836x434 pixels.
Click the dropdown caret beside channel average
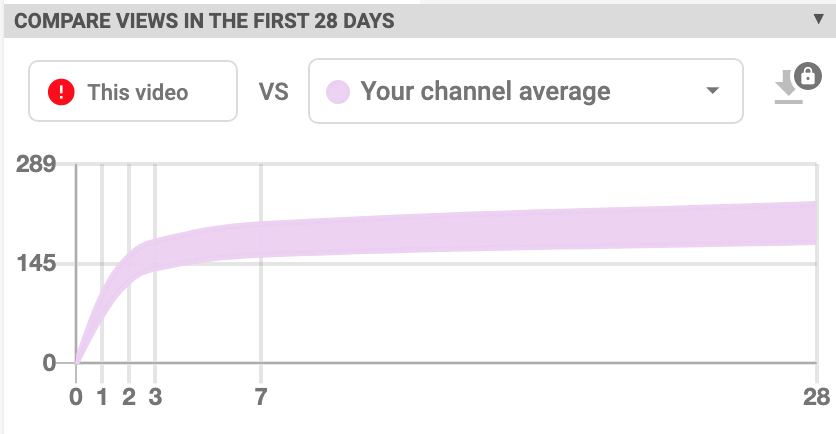tap(713, 90)
